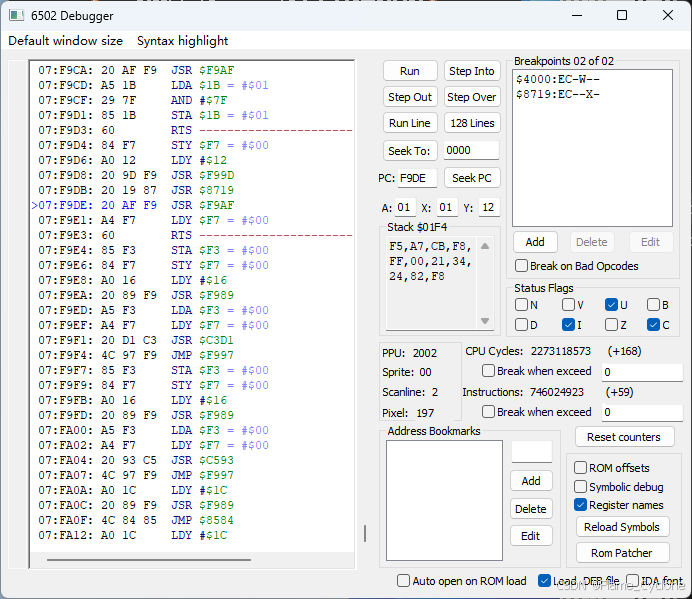
Task: Click Reload Symbols
Action: pyautogui.click(x=622, y=527)
